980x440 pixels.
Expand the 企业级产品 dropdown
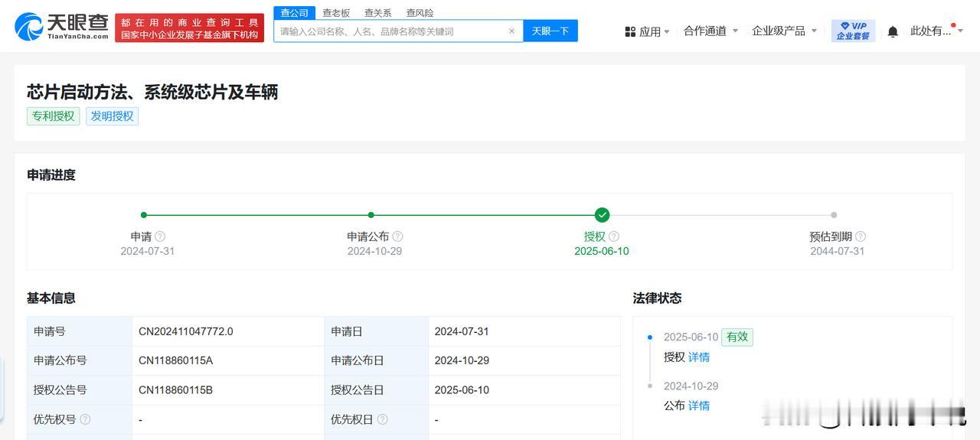pyautogui.click(x=785, y=31)
